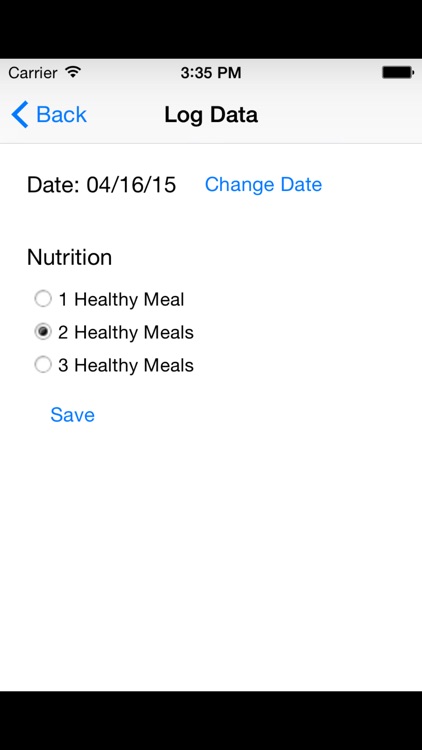This screenshot has width=422, height=750.
Task: Tap the "Date:" word label
Action: [53, 185]
